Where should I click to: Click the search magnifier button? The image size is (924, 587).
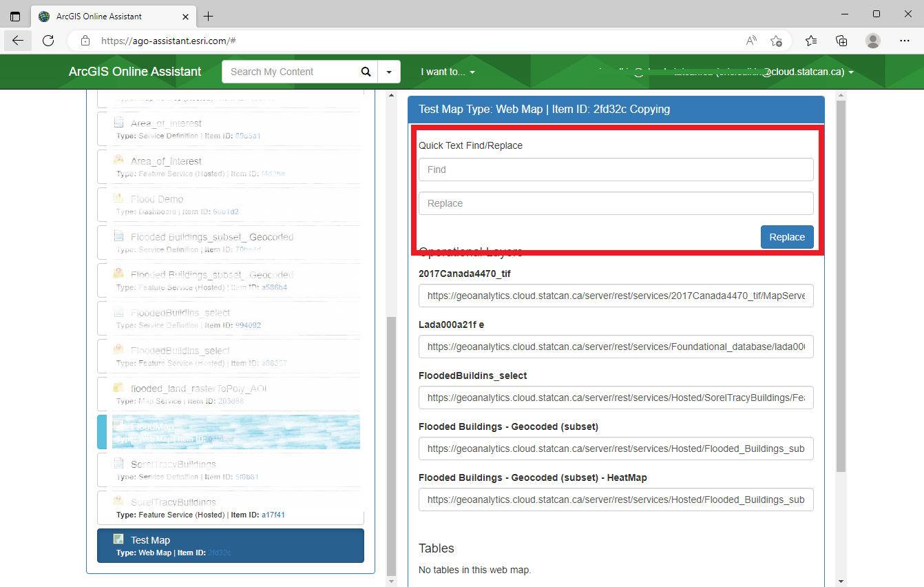(366, 72)
